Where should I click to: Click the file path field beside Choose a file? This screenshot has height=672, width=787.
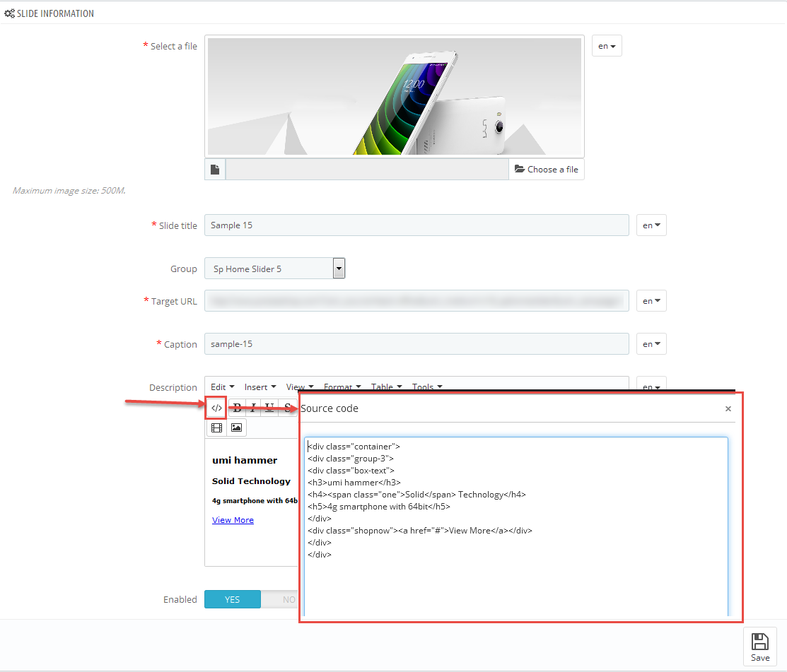[368, 170]
